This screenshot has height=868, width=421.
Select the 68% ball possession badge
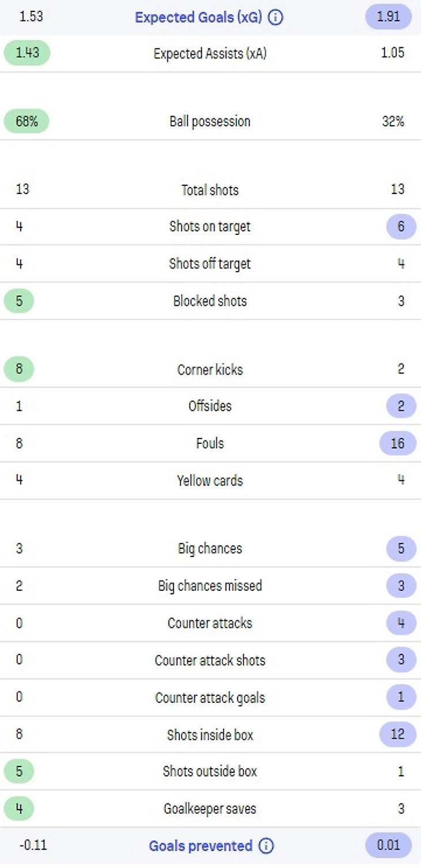pos(27,121)
